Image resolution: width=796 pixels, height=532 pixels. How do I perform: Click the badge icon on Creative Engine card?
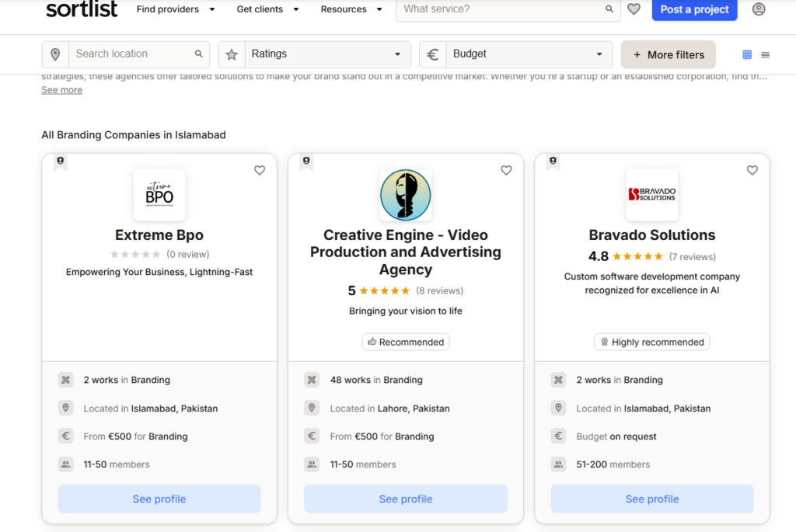pos(306,162)
